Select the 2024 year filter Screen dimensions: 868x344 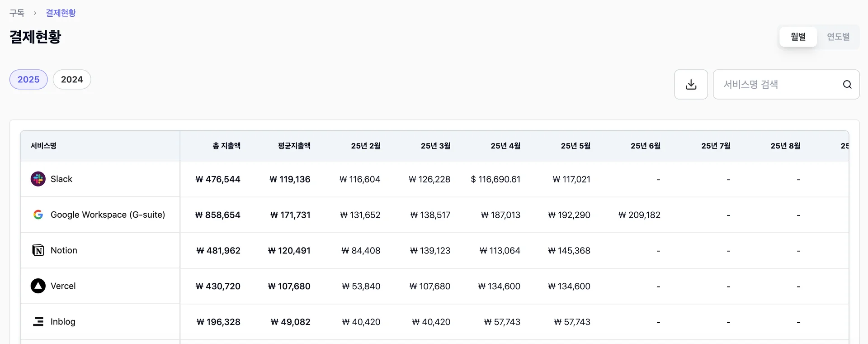(x=72, y=79)
